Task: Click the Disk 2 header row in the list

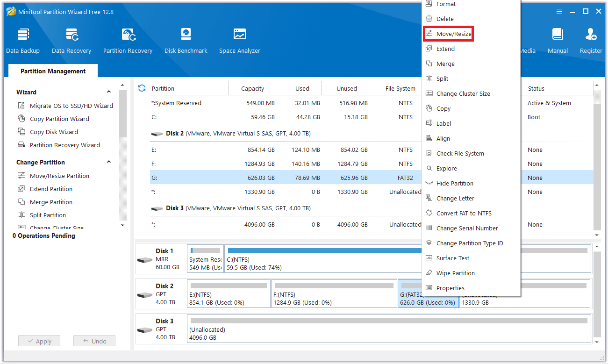Action: [x=286, y=133]
